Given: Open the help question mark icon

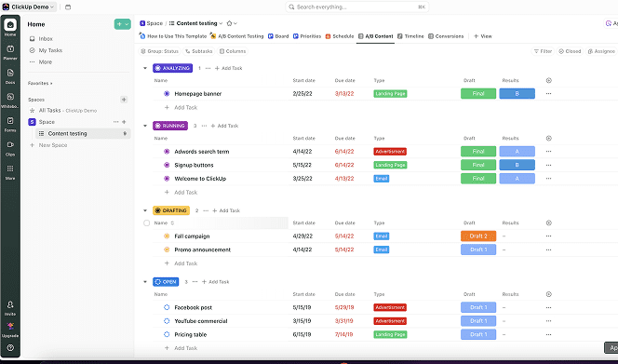Looking at the screenshot, I should tap(10, 348).
